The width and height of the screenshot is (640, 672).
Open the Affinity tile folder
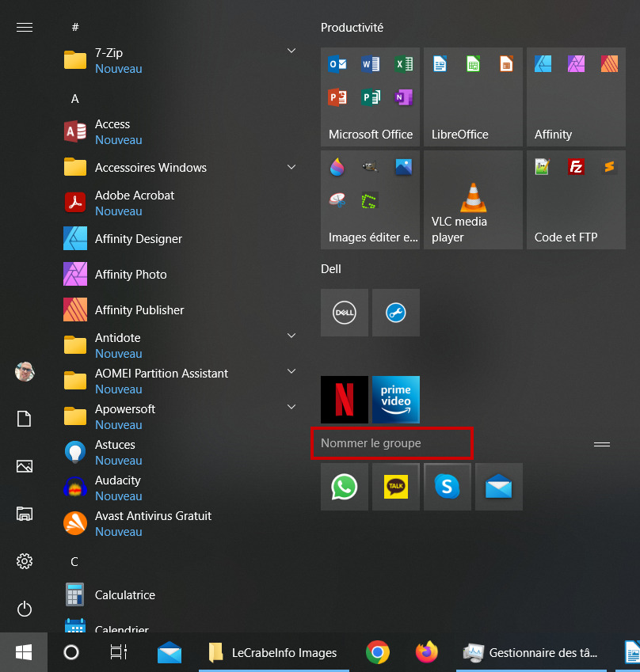tap(576, 97)
